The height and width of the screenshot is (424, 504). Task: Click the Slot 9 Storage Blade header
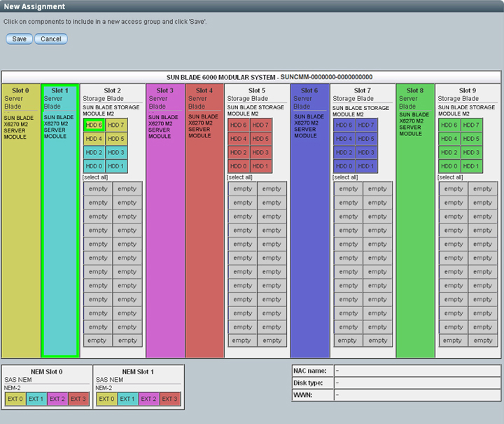click(x=468, y=94)
